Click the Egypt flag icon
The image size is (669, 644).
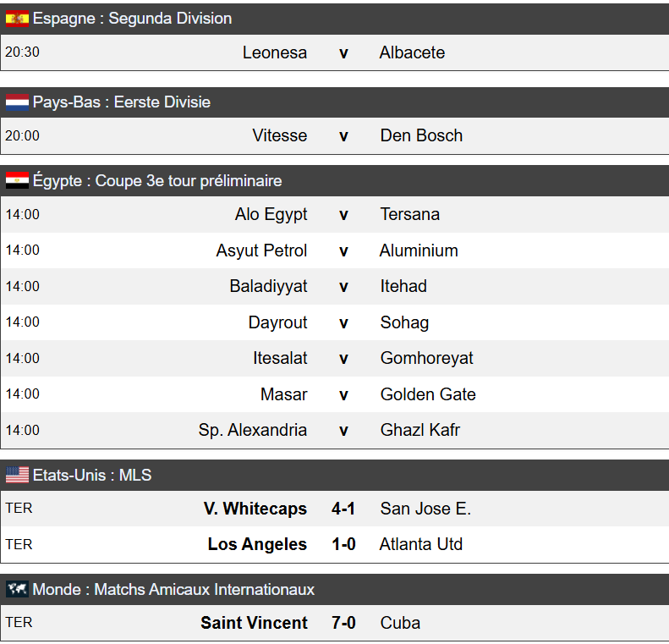point(17,181)
